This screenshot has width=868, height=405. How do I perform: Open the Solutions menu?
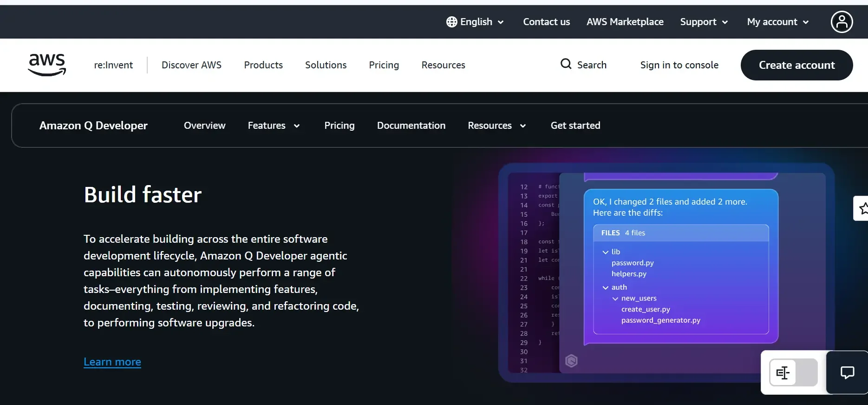tap(326, 65)
